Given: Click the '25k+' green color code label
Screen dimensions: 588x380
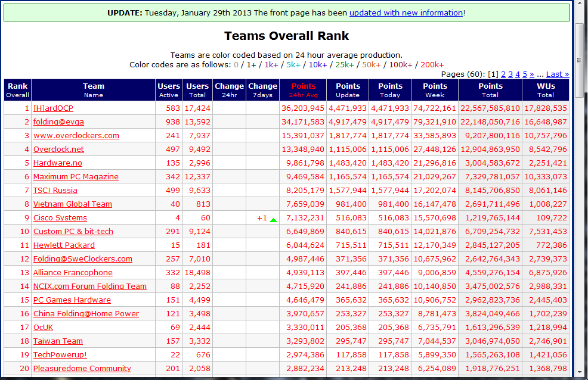Looking at the screenshot, I should (x=345, y=65).
